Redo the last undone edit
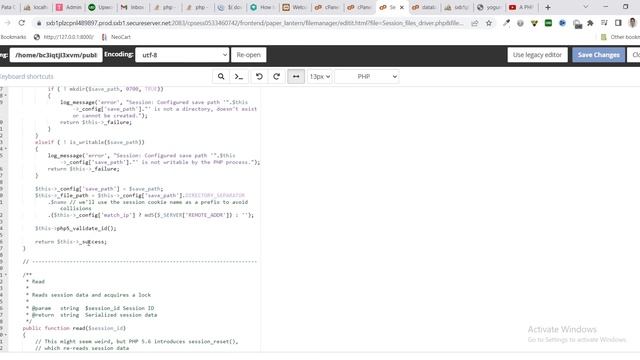Viewport: 640px width, 360px height. click(276, 76)
